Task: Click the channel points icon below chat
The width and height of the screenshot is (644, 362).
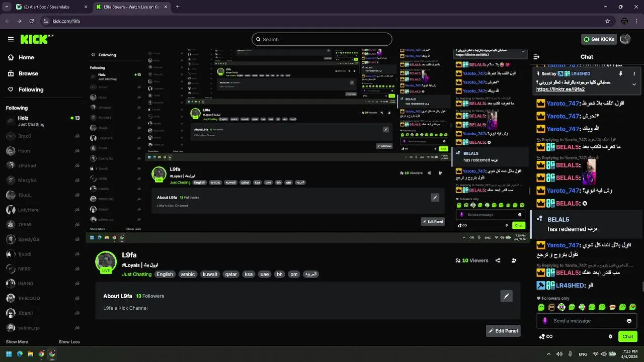Action: point(545,336)
